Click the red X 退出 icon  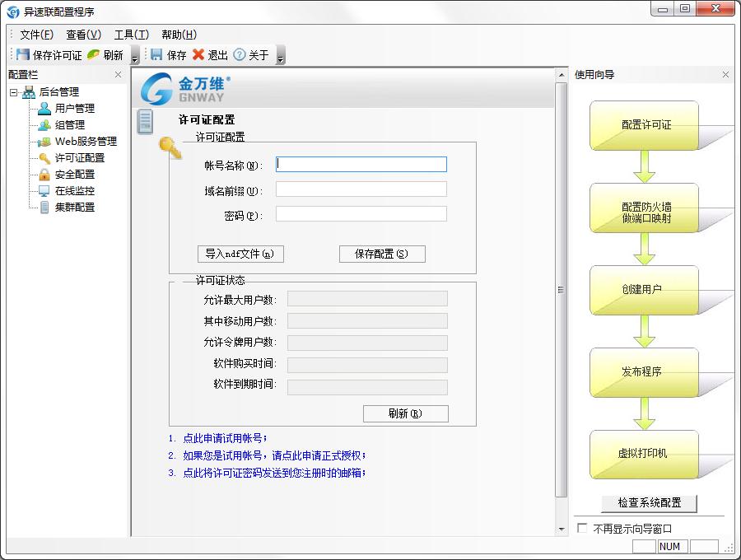(198, 55)
